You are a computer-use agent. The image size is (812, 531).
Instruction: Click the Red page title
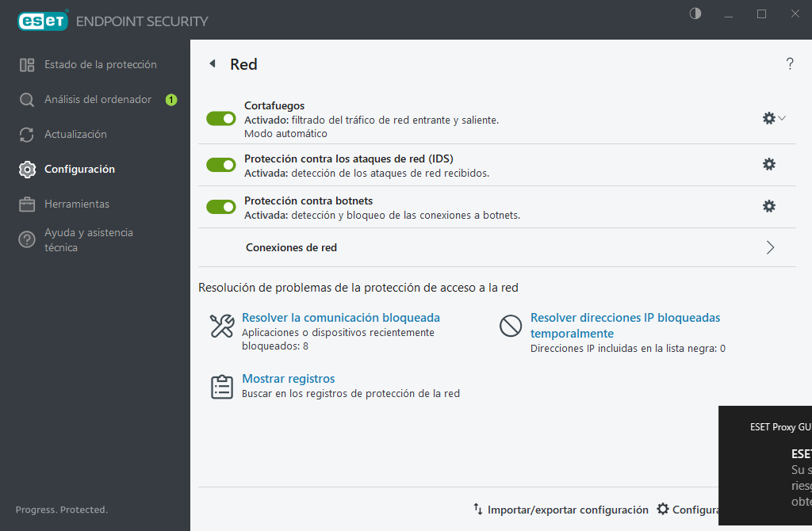point(243,64)
